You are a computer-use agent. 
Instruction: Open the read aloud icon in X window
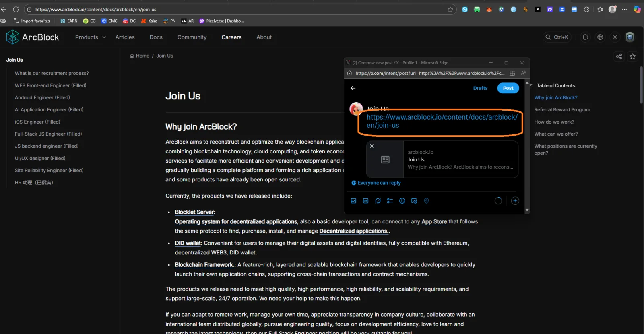pyautogui.click(x=523, y=73)
